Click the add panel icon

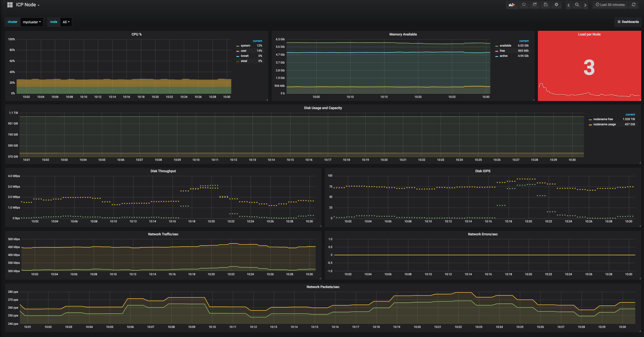(512, 5)
